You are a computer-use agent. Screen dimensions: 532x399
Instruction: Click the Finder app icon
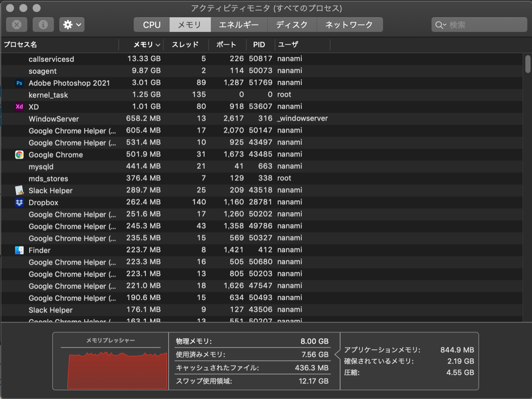click(19, 250)
